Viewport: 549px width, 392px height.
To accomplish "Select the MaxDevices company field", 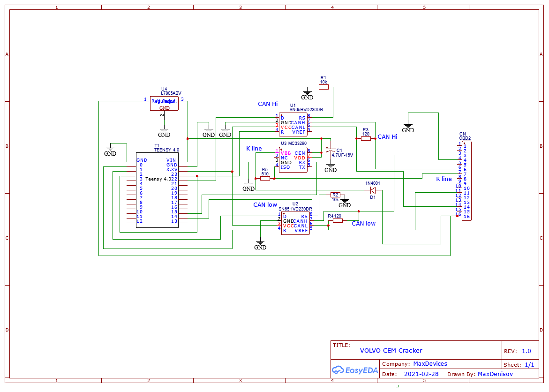I will click(430, 364).
